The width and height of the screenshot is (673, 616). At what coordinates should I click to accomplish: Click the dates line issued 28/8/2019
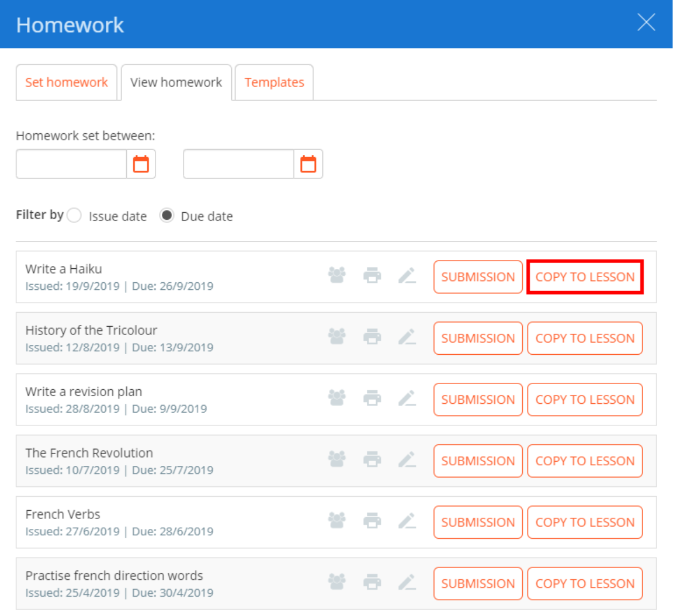coord(116,409)
